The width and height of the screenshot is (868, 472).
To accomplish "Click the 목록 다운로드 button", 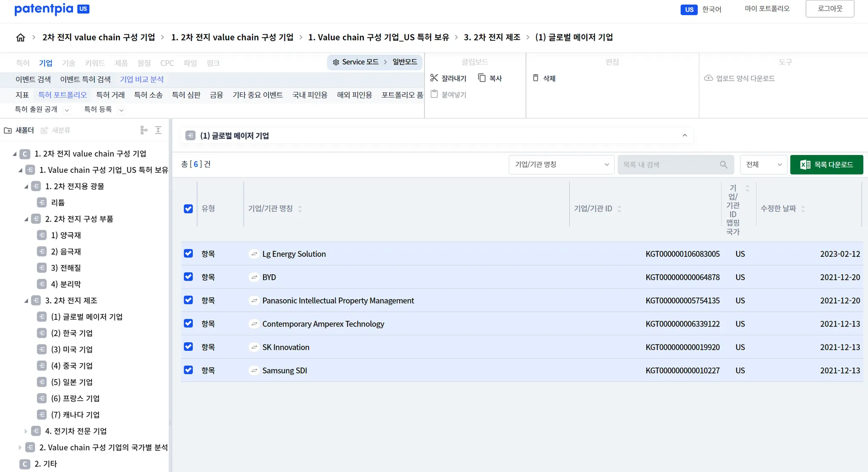I will (x=826, y=165).
